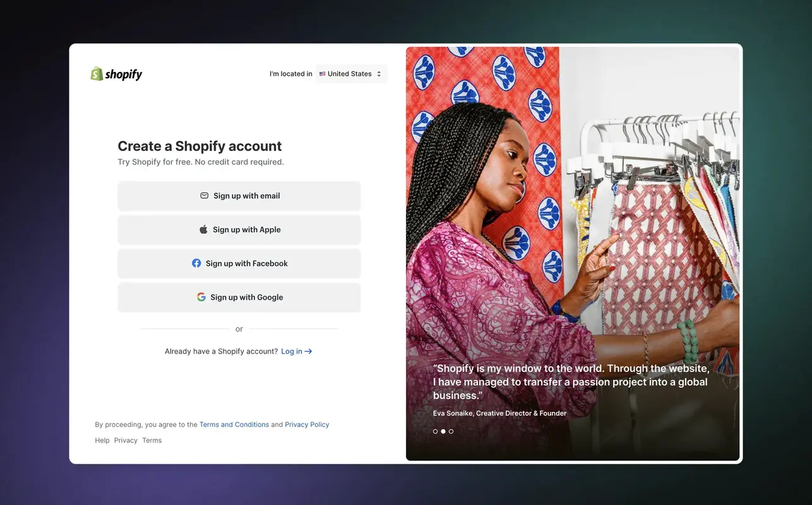Click the arrow icon beside Log in
812x505 pixels.
pos(309,352)
